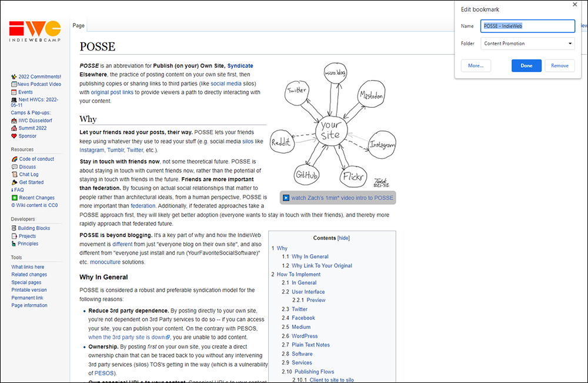This screenshot has width=588, height=383.
Task: Close the Edit bookmark dialog
Action: tap(575, 5)
